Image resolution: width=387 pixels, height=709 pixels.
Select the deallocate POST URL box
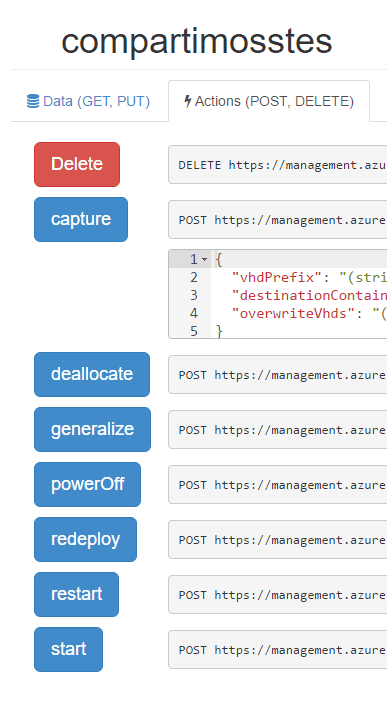pyautogui.click(x=278, y=375)
